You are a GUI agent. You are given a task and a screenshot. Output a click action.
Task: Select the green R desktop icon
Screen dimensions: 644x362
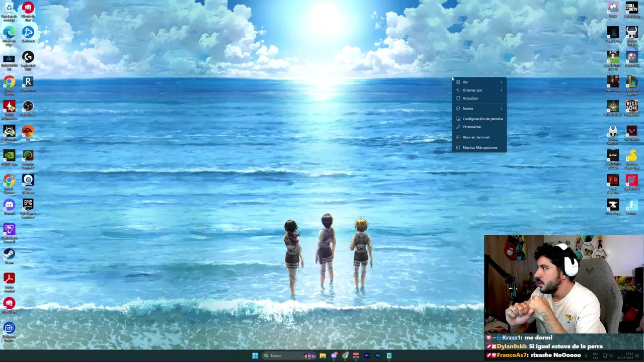pyautogui.click(x=28, y=83)
